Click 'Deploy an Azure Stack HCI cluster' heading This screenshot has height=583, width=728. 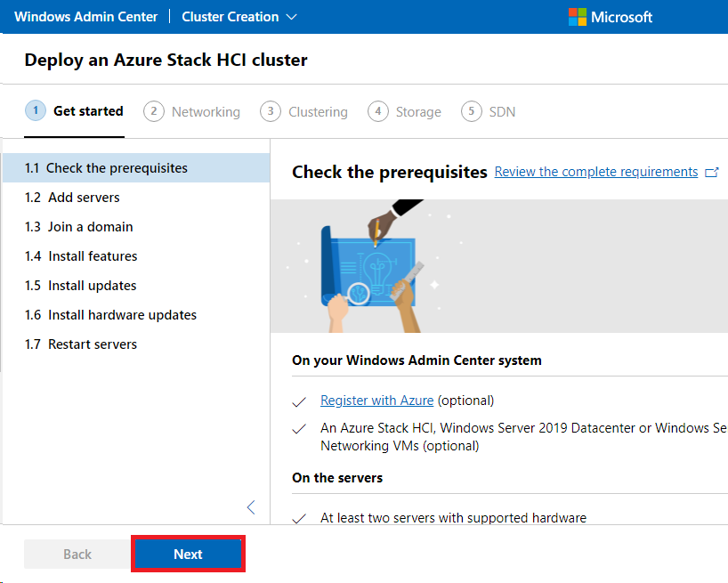point(166,60)
